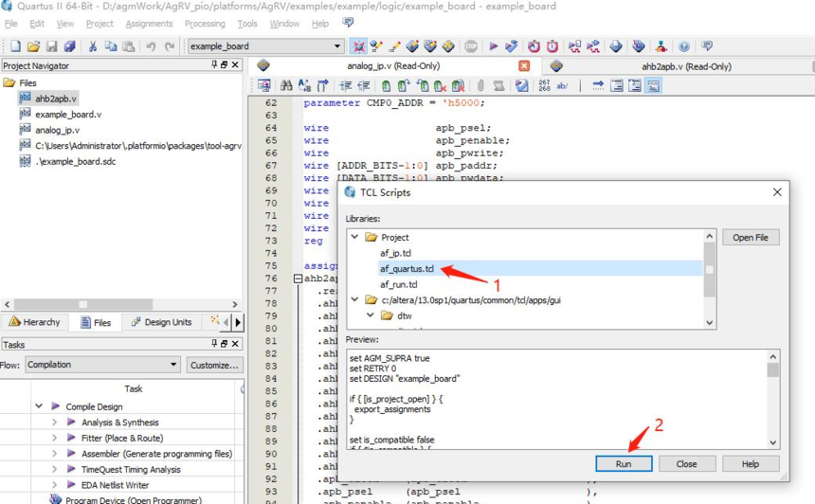The width and height of the screenshot is (815, 504).
Task: Collapse code block at line 76
Action: pos(298,279)
